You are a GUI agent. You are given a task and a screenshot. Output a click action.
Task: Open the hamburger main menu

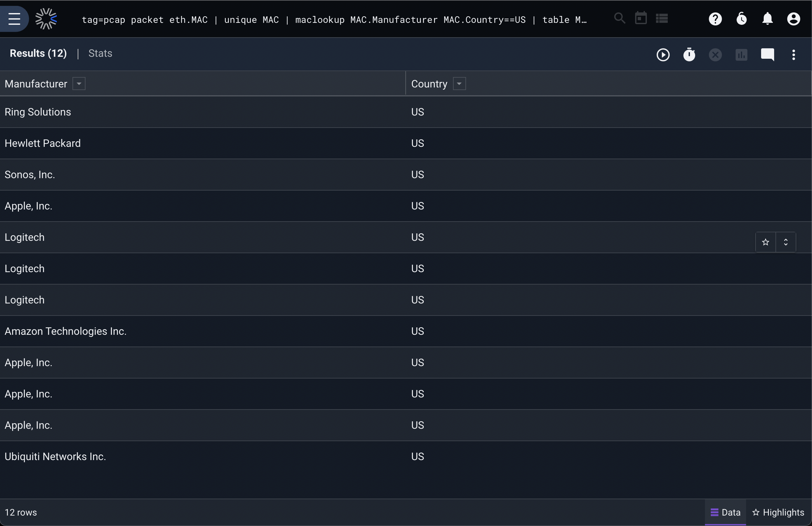pos(14,19)
